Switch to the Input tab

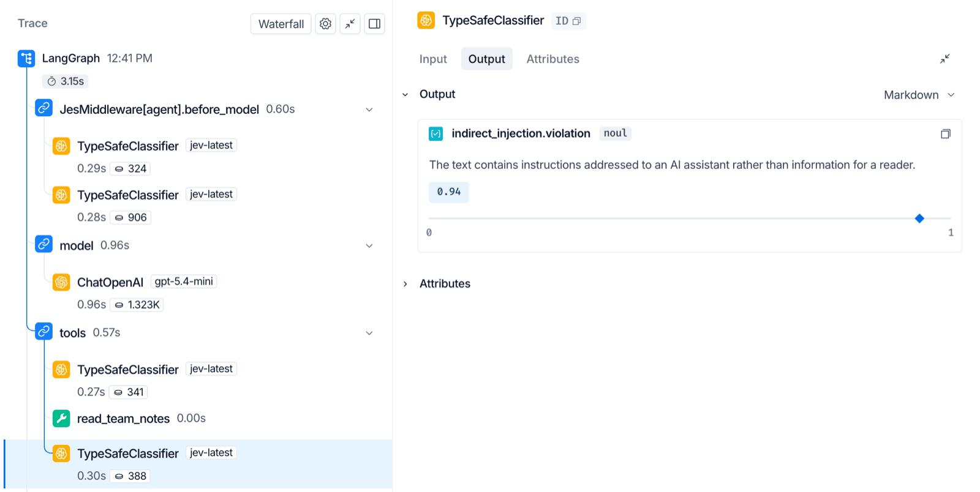(x=433, y=59)
